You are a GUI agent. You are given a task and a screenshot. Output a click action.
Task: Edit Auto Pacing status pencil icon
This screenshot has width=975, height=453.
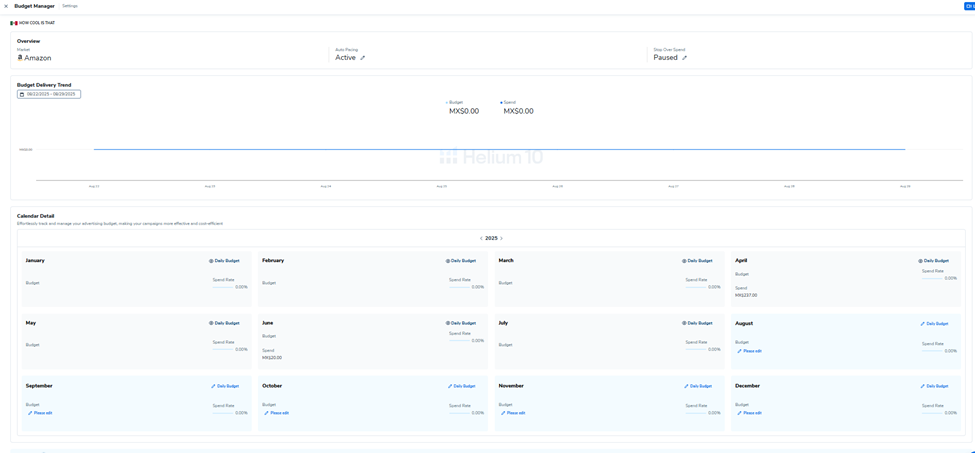[x=363, y=58]
